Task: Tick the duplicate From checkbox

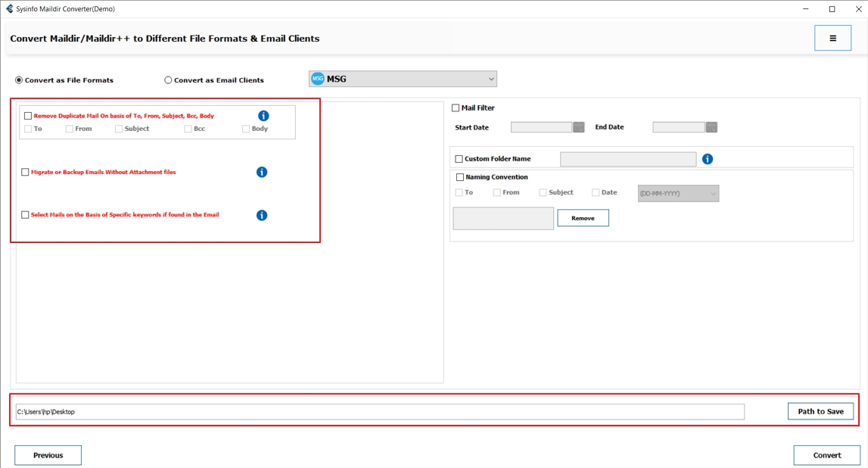Action: pyautogui.click(x=69, y=129)
